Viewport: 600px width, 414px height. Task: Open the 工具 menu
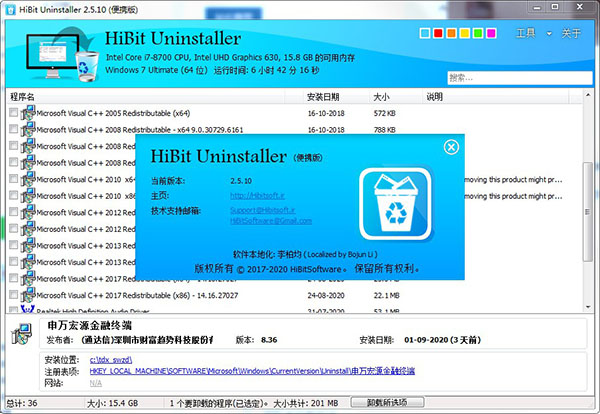click(x=526, y=33)
